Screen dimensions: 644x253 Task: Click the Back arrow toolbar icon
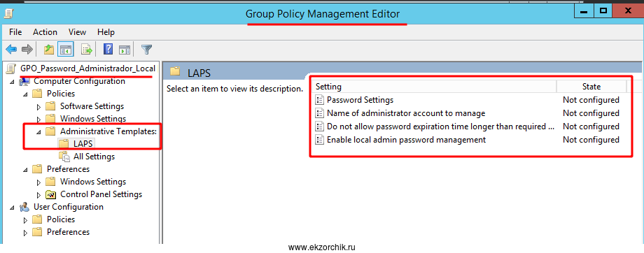click(11, 50)
